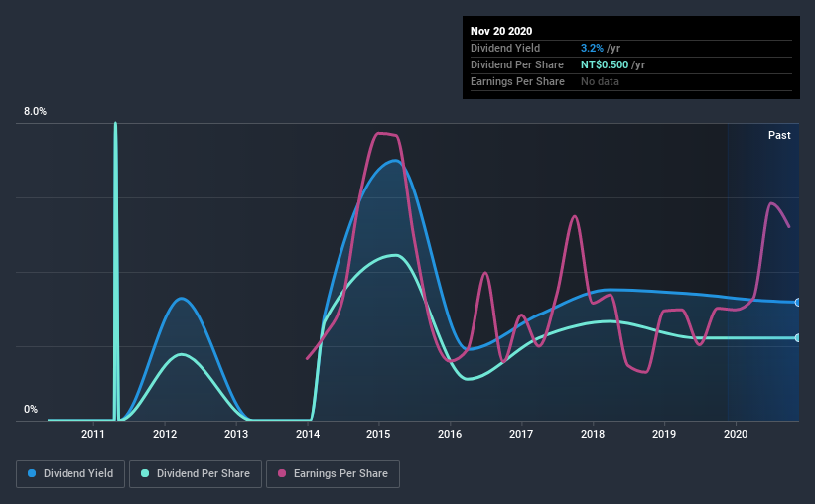Toggle the Earnings Per Share legend series
The width and height of the screenshot is (815, 504).
click(x=334, y=474)
